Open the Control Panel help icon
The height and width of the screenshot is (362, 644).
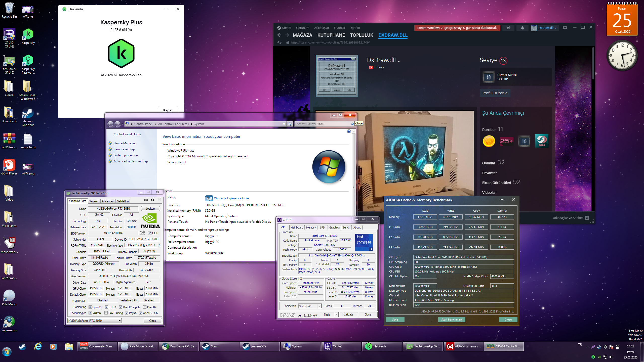pyautogui.click(x=349, y=131)
